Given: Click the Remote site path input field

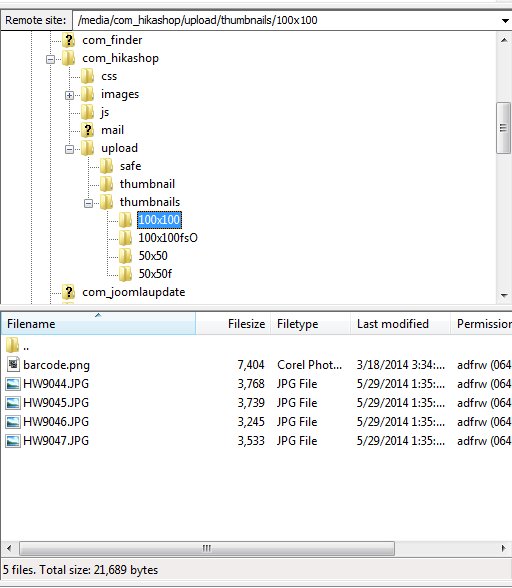Looking at the screenshot, I should pyautogui.click(x=287, y=20).
